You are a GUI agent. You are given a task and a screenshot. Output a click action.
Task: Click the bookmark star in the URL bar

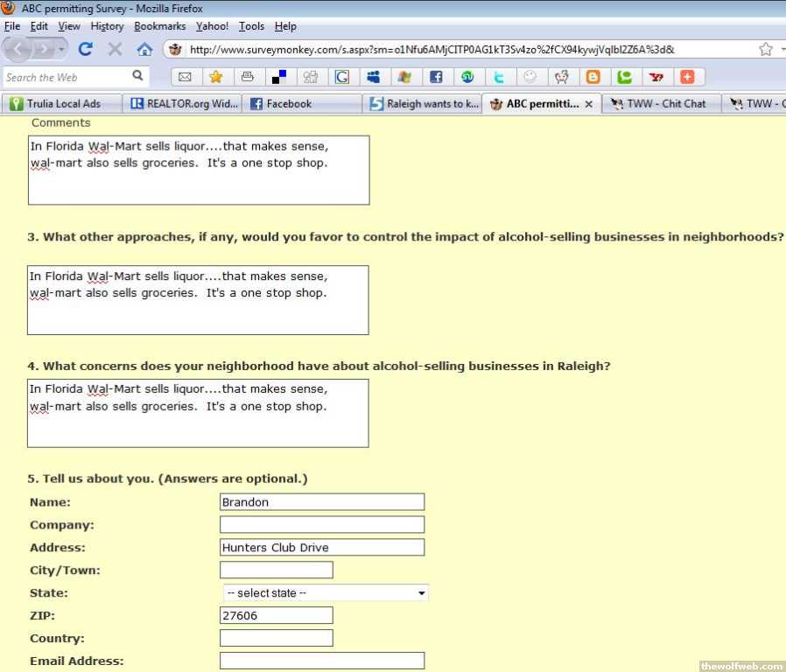pyautogui.click(x=766, y=49)
